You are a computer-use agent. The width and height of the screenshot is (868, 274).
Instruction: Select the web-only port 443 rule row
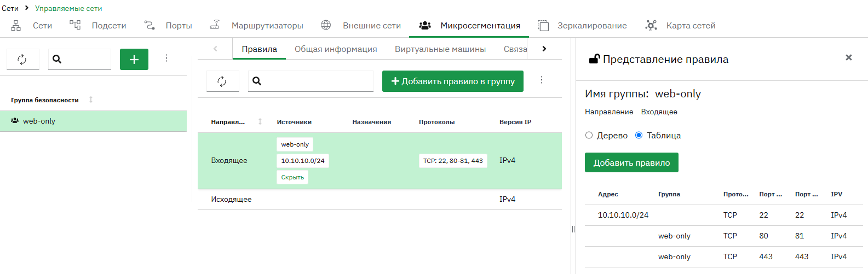tap(723, 256)
